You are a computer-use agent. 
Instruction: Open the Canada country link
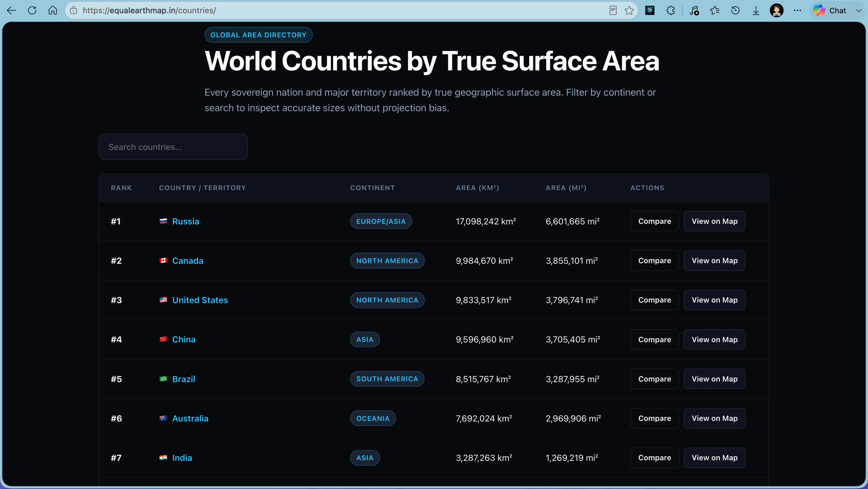(x=188, y=261)
